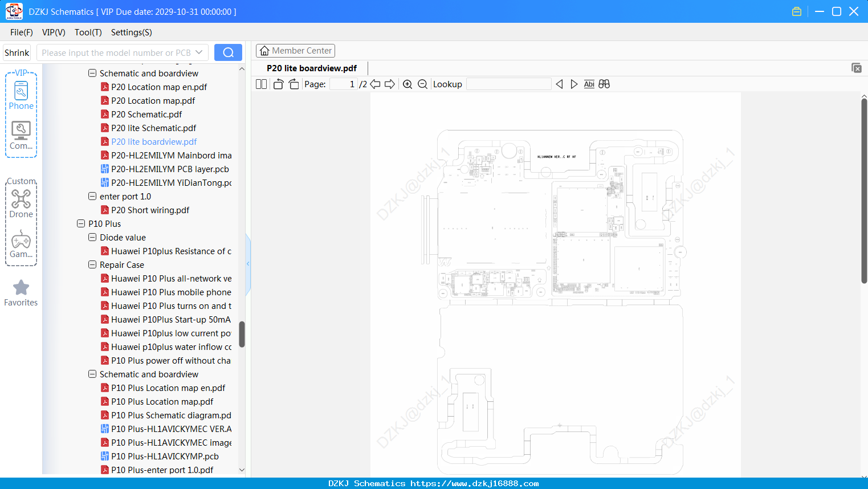Open P20 Location map.pdf
The image size is (868, 489).
[x=153, y=100]
